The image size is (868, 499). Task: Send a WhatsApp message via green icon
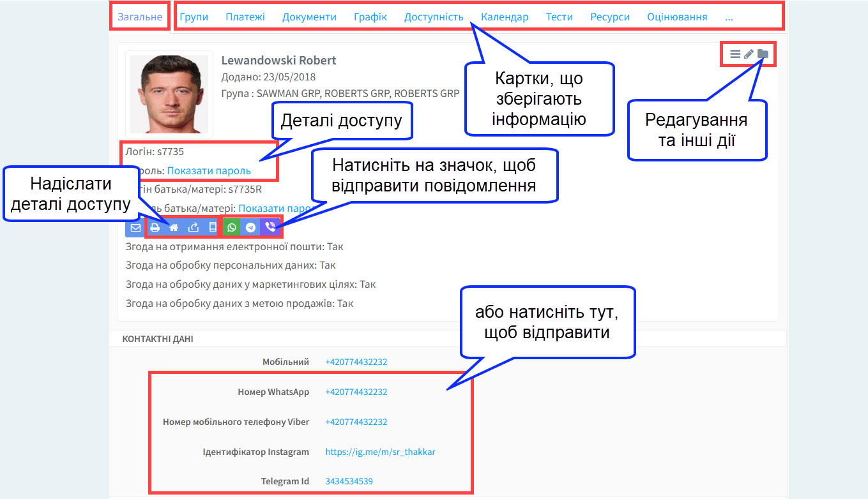pos(231,227)
